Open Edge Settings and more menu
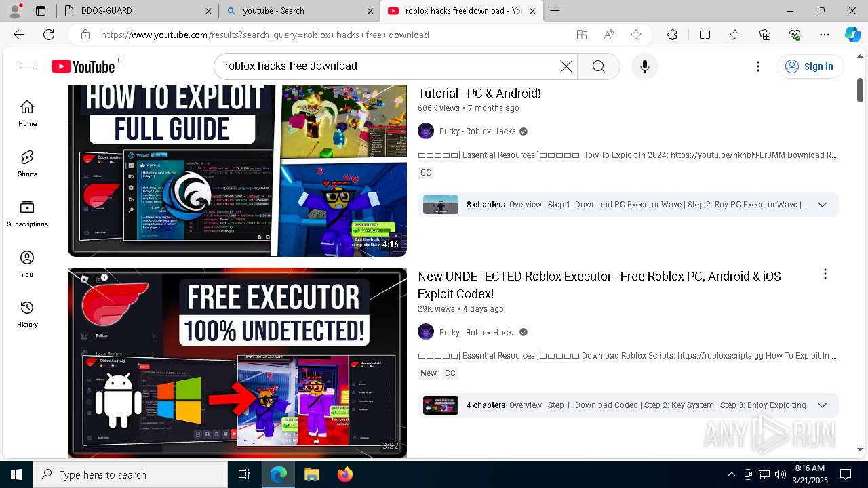Image resolution: width=868 pixels, height=488 pixels. click(825, 35)
